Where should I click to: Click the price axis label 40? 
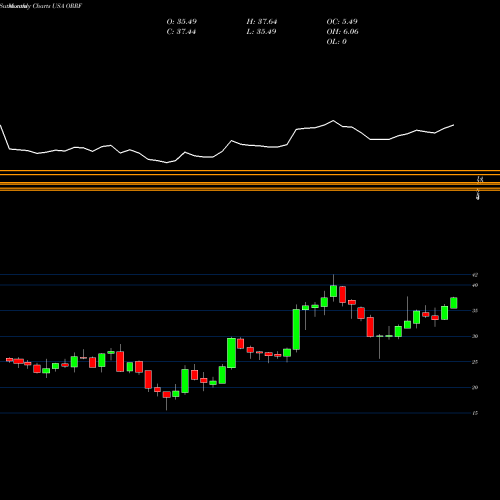[x=475, y=285]
